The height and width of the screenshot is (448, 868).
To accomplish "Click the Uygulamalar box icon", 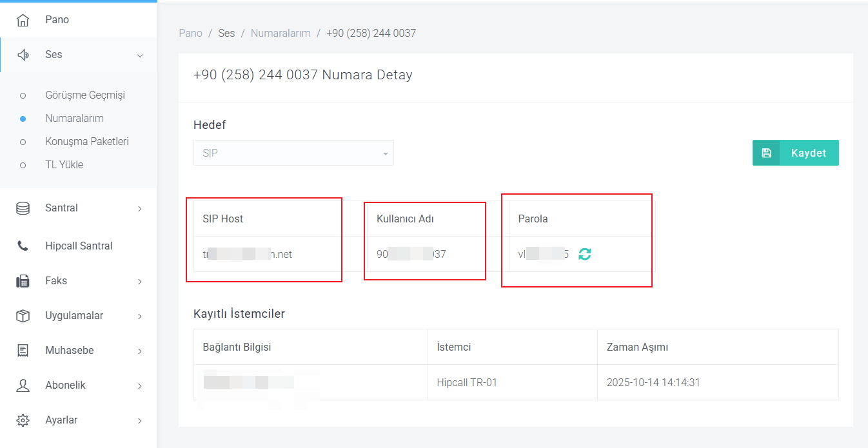I will (x=23, y=316).
